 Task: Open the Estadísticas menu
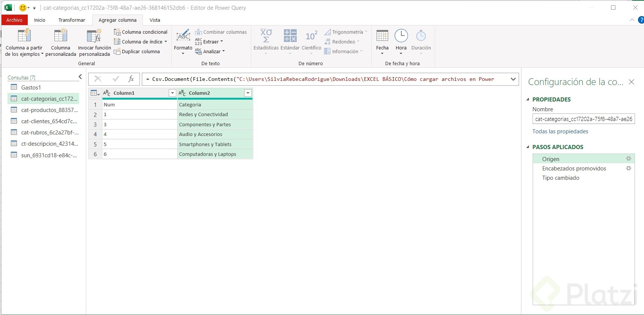point(266,42)
